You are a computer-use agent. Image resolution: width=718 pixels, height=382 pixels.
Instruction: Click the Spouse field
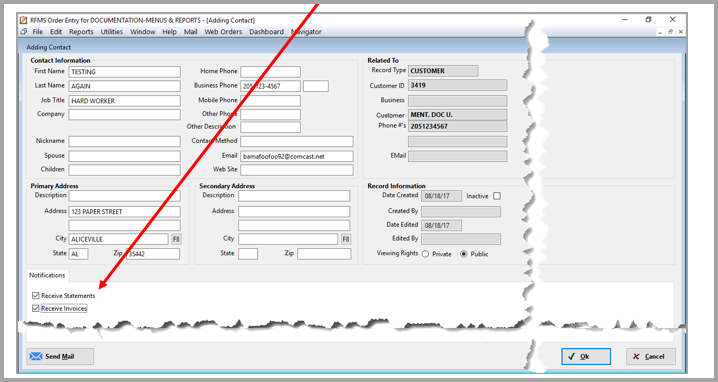(125, 156)
